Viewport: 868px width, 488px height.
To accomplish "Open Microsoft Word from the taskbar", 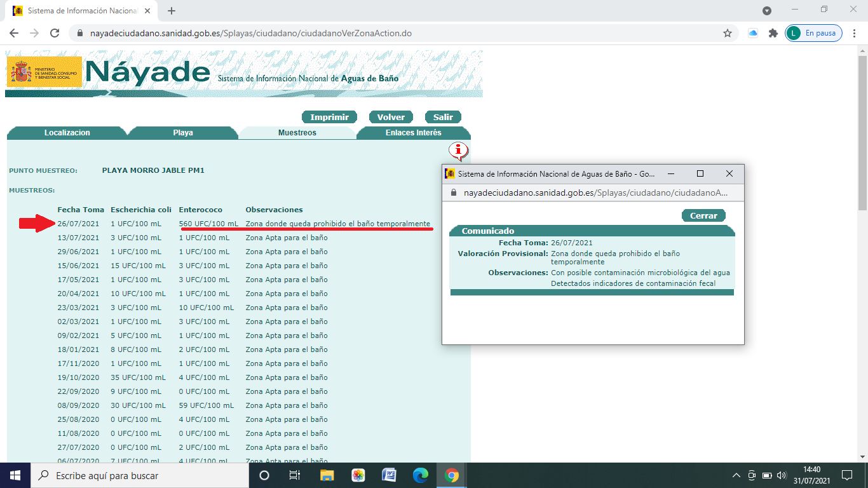I will (389, 475).
